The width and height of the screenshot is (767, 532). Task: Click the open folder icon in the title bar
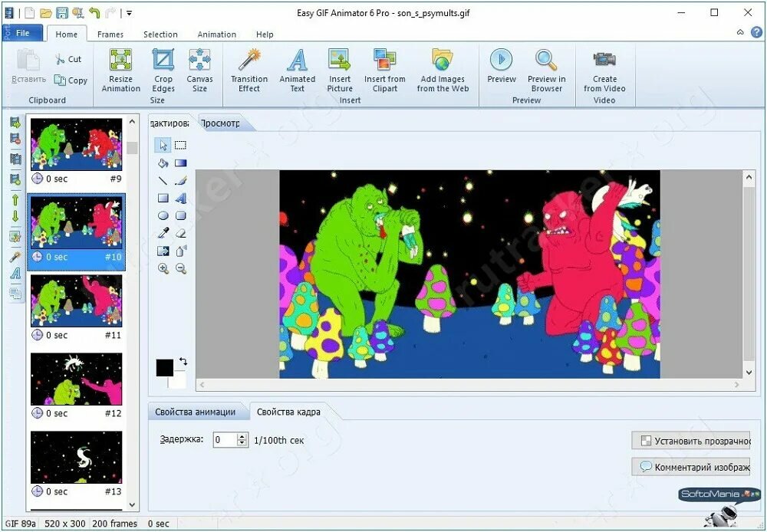(x=46, y=13)
